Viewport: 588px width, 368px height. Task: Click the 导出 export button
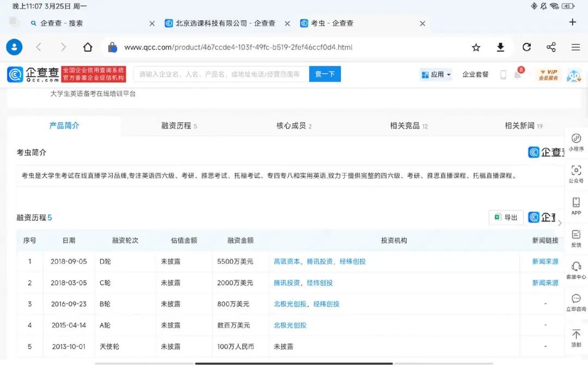pos(506,218)
